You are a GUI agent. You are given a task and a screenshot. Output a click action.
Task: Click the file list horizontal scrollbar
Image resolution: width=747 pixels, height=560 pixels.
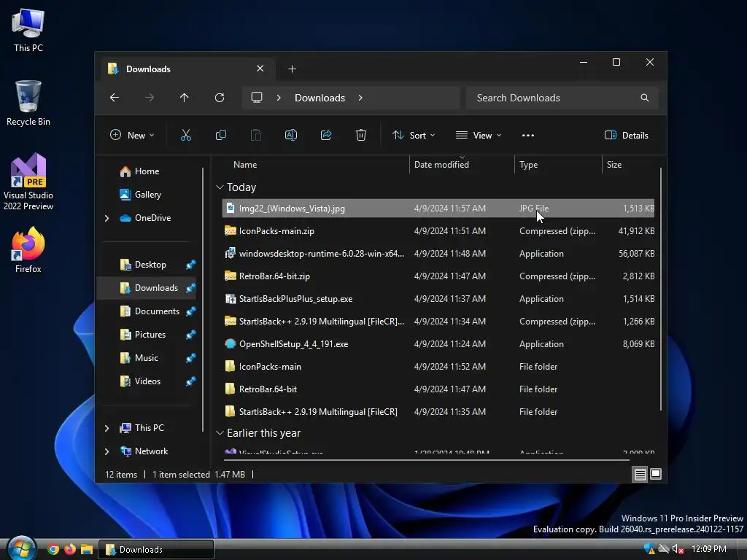(427, 460)
